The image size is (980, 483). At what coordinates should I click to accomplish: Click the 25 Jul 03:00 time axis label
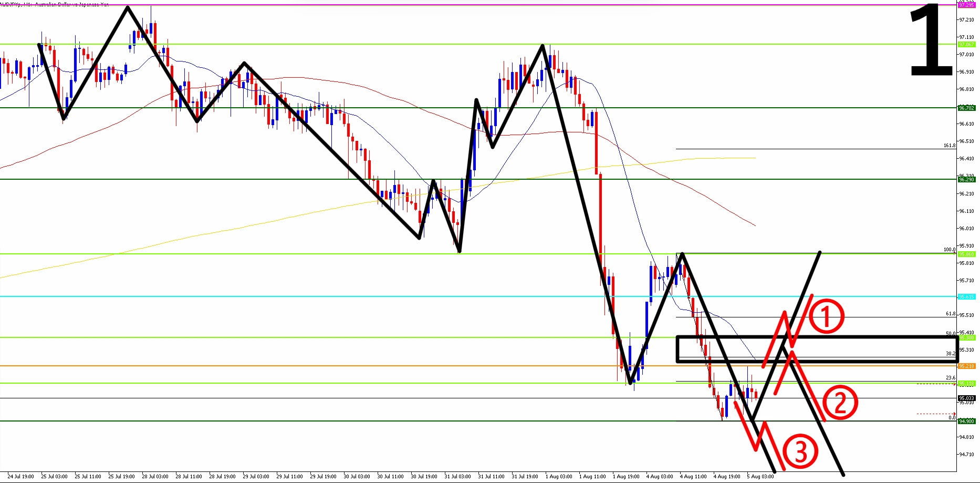pos(54,477)
